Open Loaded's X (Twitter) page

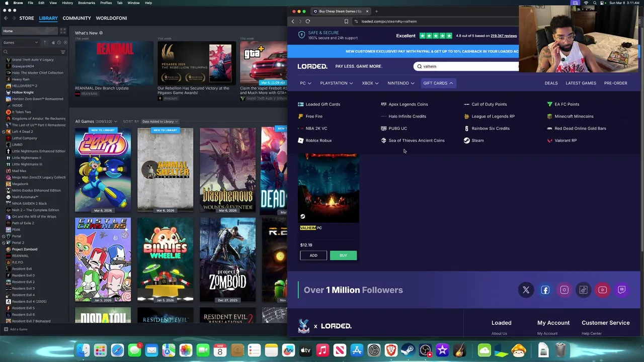(x=526, y=290)
